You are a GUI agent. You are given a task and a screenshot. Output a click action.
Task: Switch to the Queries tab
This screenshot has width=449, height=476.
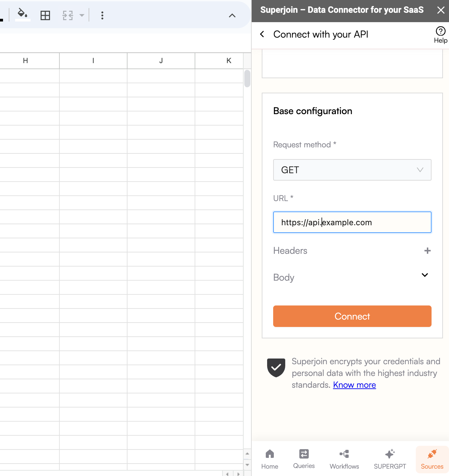coord(304,459)
